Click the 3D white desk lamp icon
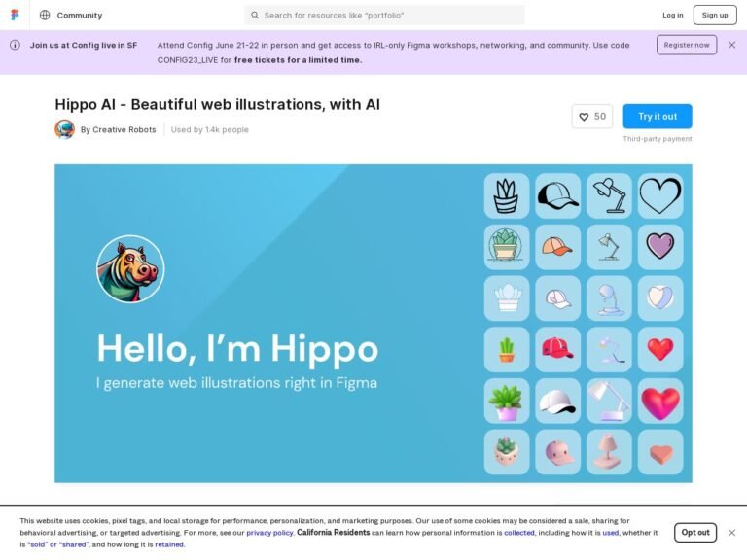The width and height of the screenshot is (747, 560). pyautogui.click(x=609, y=401)
